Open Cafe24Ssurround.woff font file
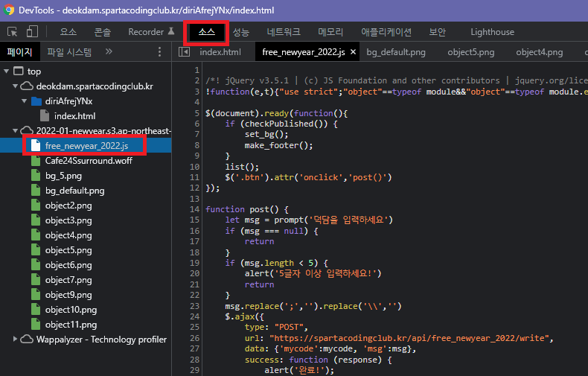 click(89, 161)
